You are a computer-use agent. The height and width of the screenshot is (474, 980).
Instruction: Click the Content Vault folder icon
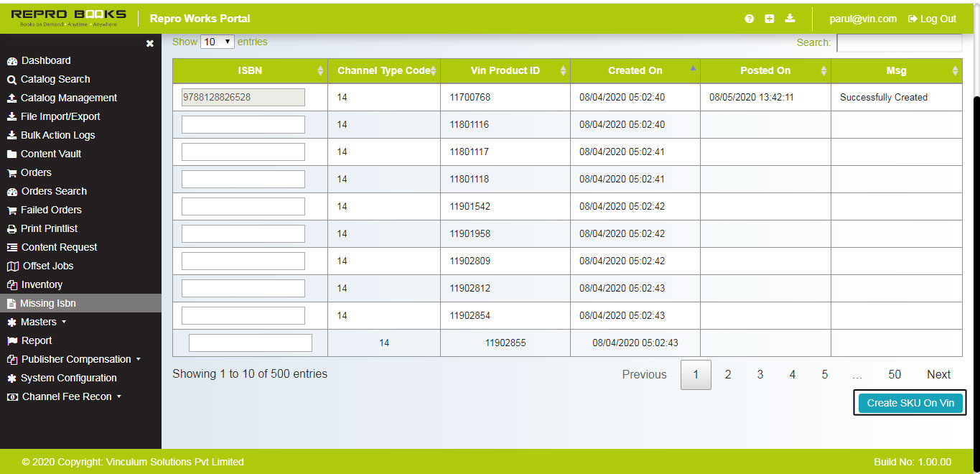(11, 154)
